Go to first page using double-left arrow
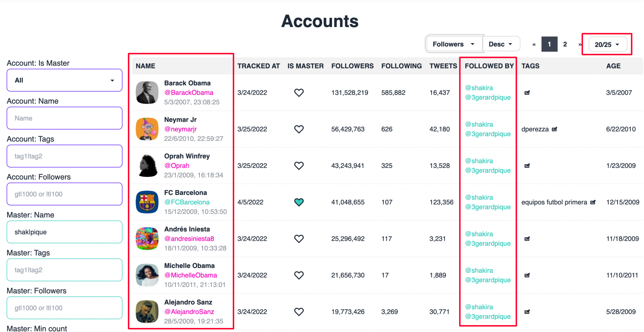The image size is (644, 332). tap(534, 44)
